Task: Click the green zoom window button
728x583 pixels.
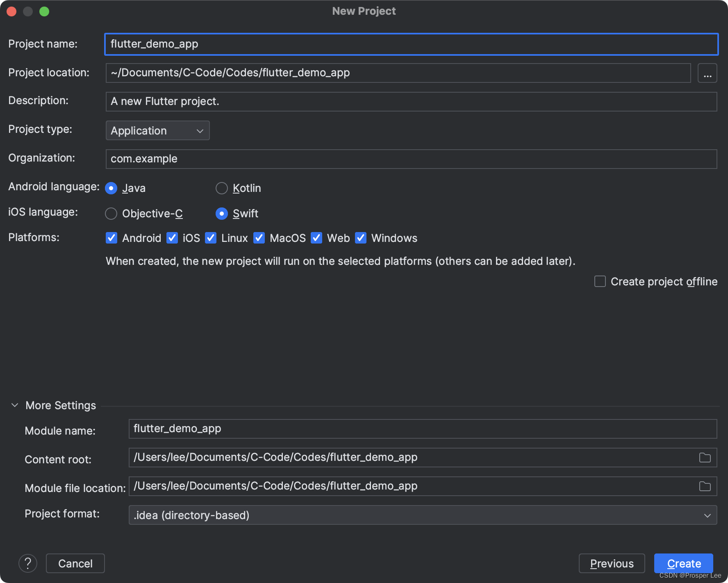Action: click(x=44, y=11)
